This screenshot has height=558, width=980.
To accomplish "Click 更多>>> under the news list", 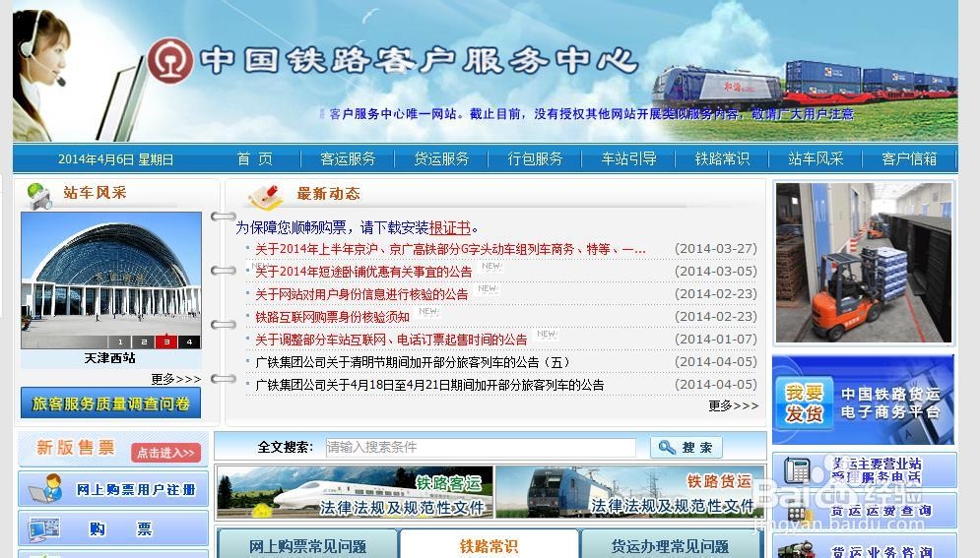I will tap(733, 405).
